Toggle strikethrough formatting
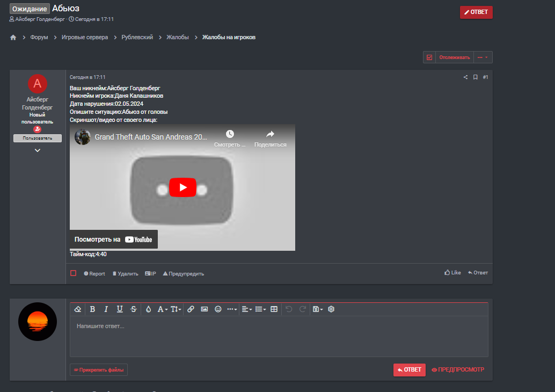The width and height of the screenshot is (555, 392). [134, 309]
